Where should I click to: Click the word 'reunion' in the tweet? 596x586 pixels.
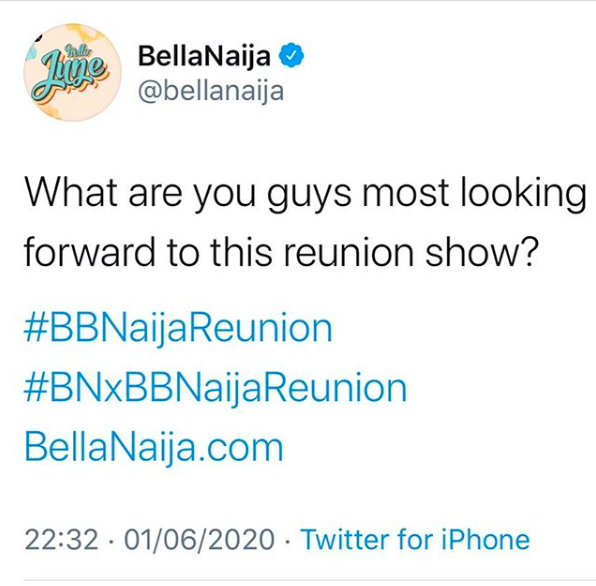click(x=349, y=252)
